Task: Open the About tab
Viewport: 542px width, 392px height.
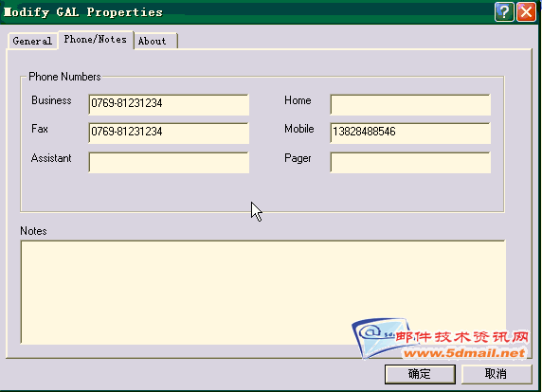Action: [x=155, y=41]
